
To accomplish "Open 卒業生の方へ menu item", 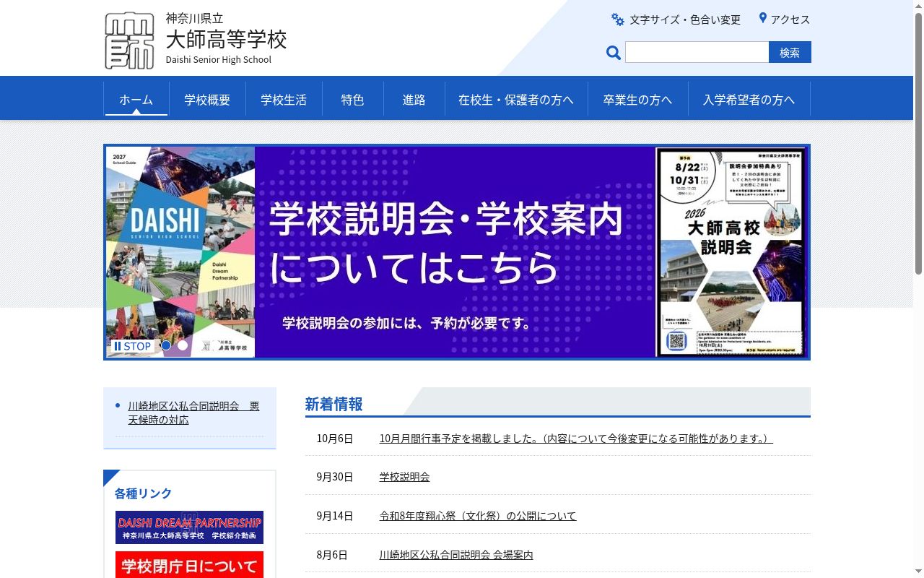I will tap(638, 100).
